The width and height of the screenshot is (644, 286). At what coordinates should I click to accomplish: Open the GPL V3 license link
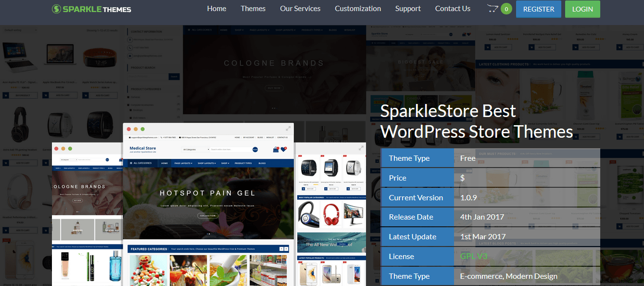[474, 256]
